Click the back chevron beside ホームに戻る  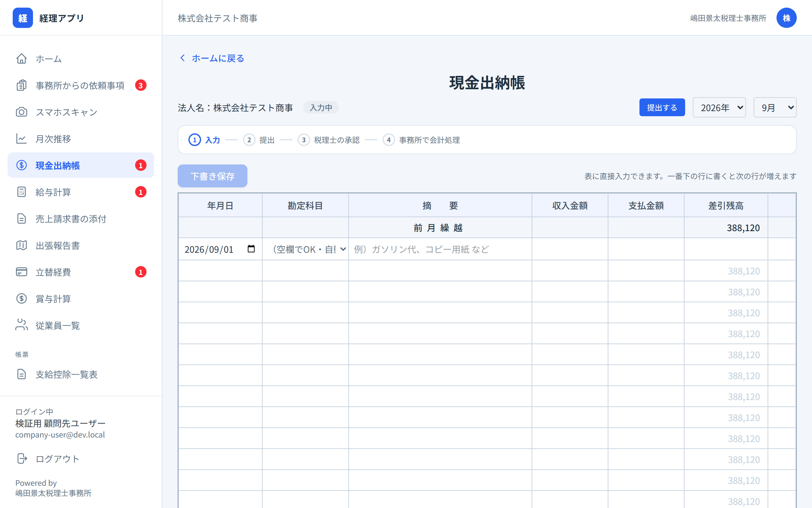click(x=182, y=58)
